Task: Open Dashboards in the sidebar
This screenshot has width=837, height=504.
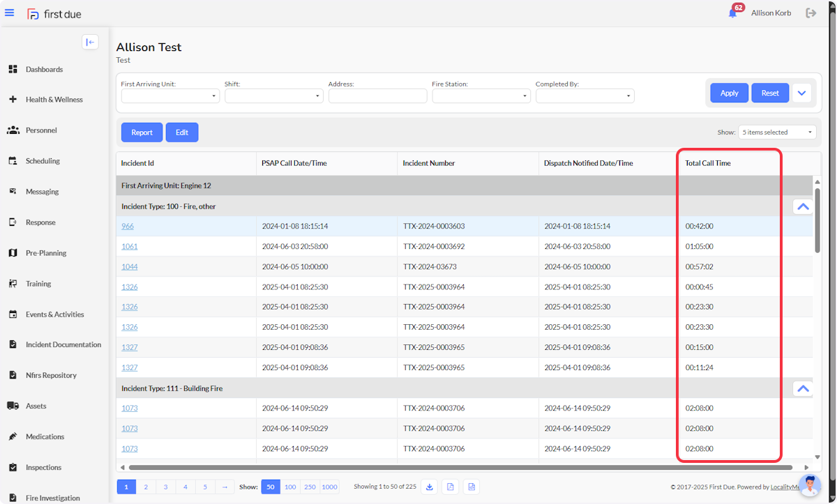Action: click(x=45, y=69)
